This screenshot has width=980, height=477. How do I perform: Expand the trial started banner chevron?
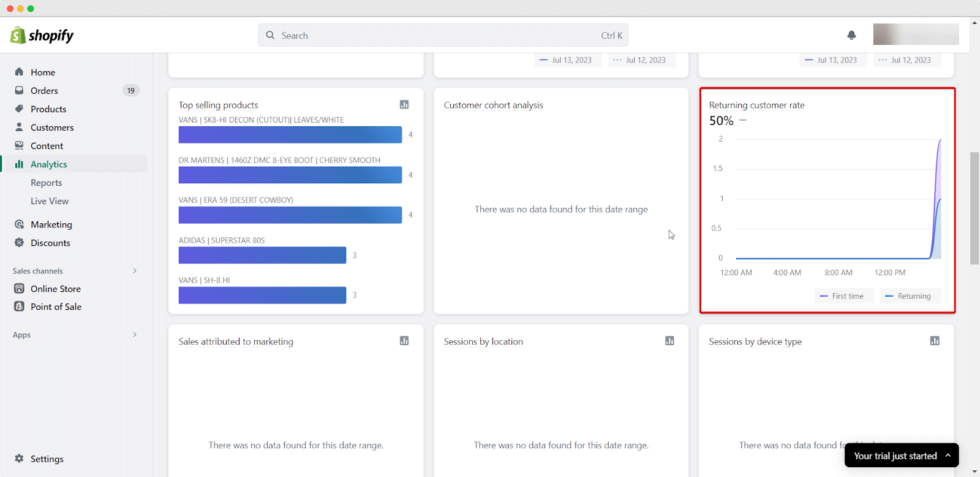[948, 455]
